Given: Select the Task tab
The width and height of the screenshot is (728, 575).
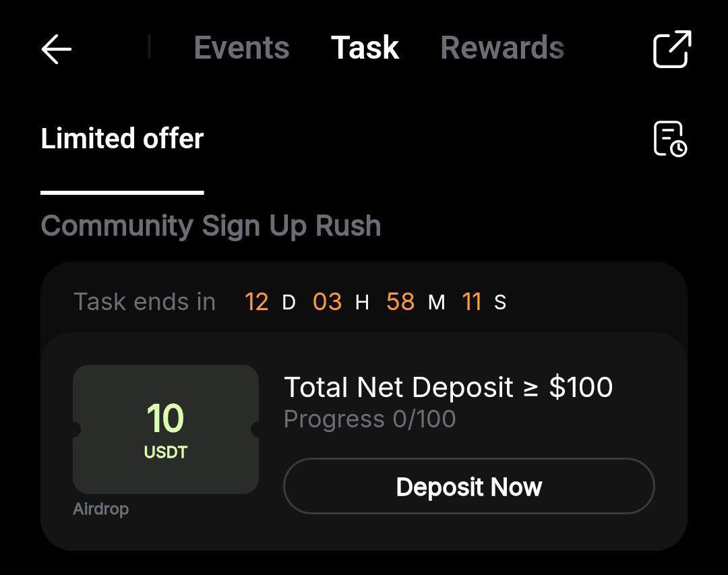Looking at the screenshot, I should [x=365, y=49].
